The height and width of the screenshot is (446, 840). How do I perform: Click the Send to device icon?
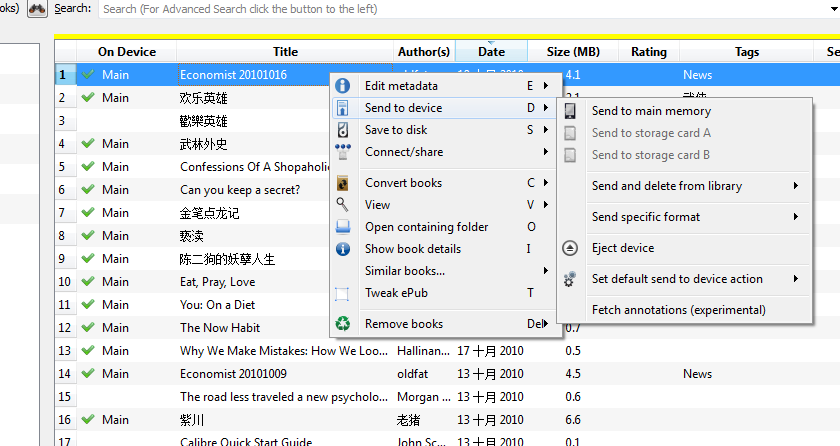342,108
